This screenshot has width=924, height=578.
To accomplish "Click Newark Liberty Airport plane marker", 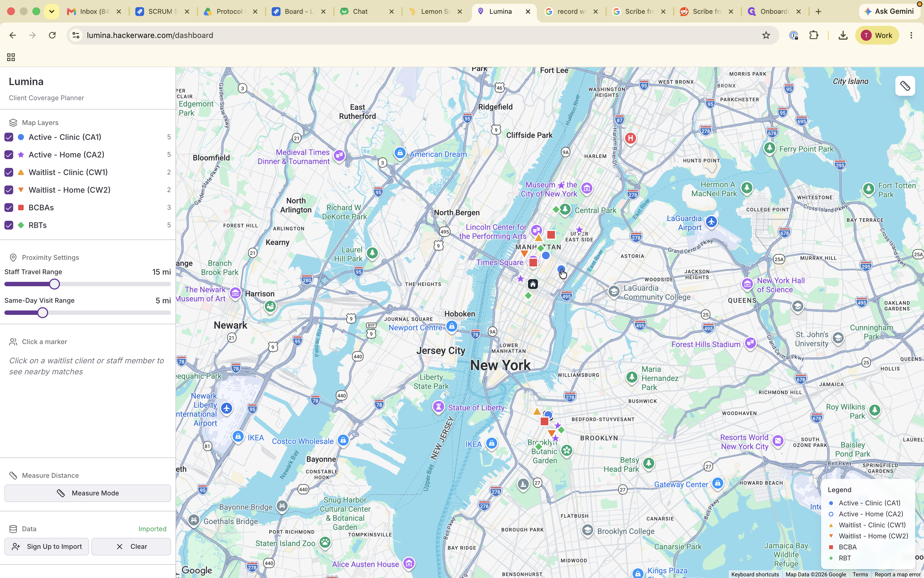I will click(227, 408).
